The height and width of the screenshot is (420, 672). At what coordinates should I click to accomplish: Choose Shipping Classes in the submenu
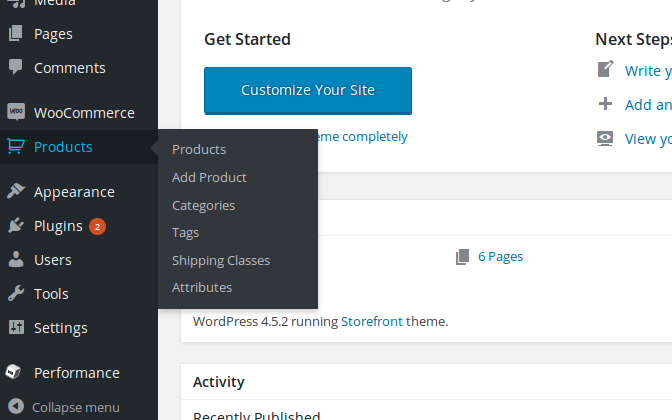(221, 260)
